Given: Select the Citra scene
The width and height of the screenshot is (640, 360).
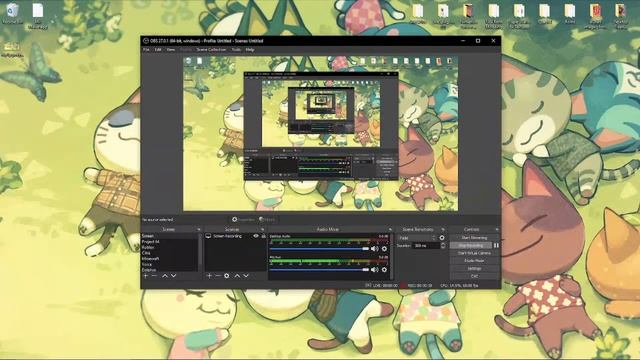Looking at the screenshot, I should pyautogui.click(x=170, y=253).
